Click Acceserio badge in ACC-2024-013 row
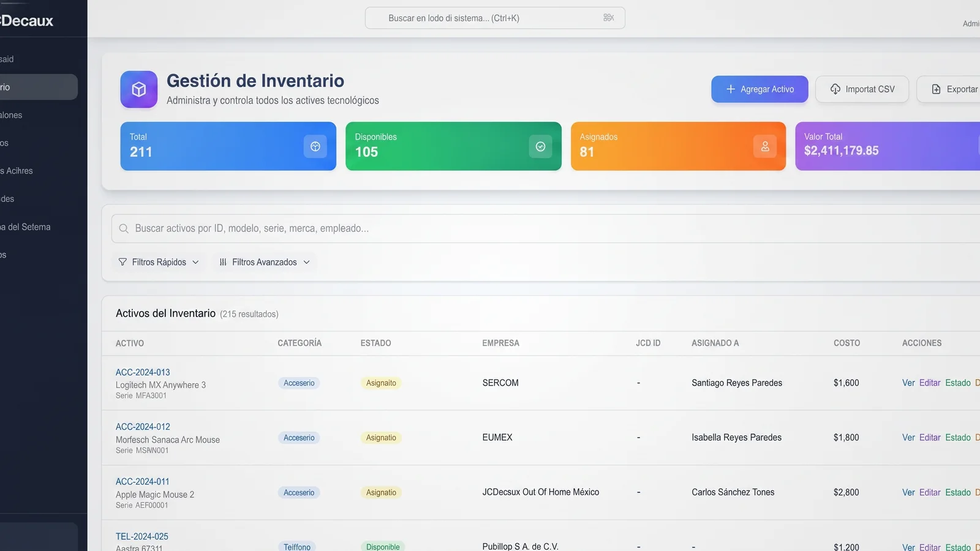Viewport: 980px width, 551px height. click(299, 383)
